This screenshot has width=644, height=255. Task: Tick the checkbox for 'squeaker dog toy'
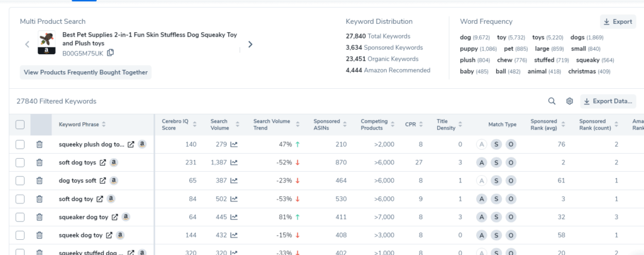tap(20, 217)
